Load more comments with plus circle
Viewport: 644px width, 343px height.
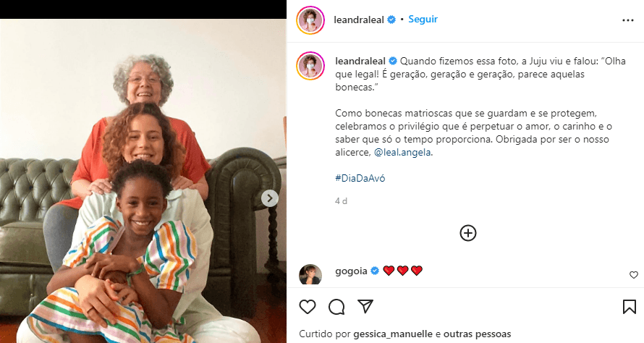click(x=467, y=233)
